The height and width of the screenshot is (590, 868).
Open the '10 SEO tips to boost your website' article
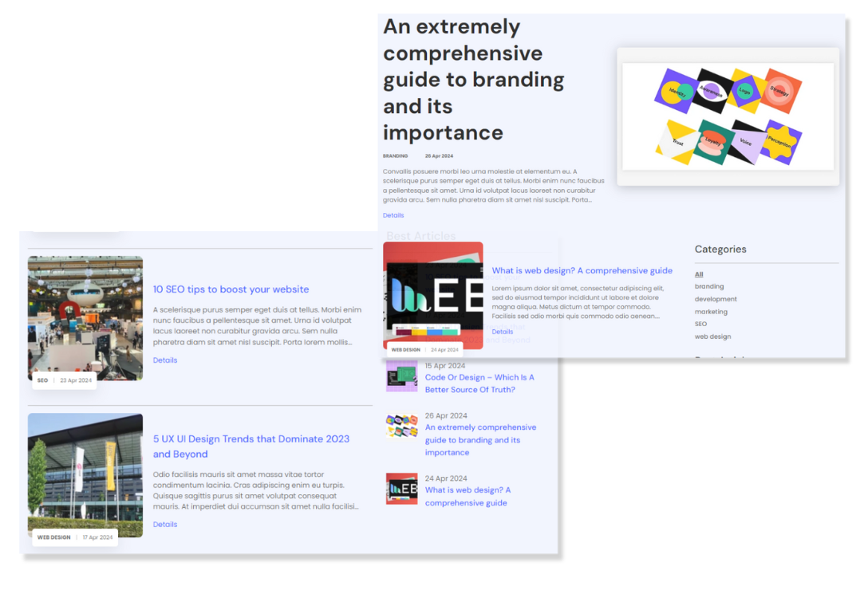(x=231, y=289)
